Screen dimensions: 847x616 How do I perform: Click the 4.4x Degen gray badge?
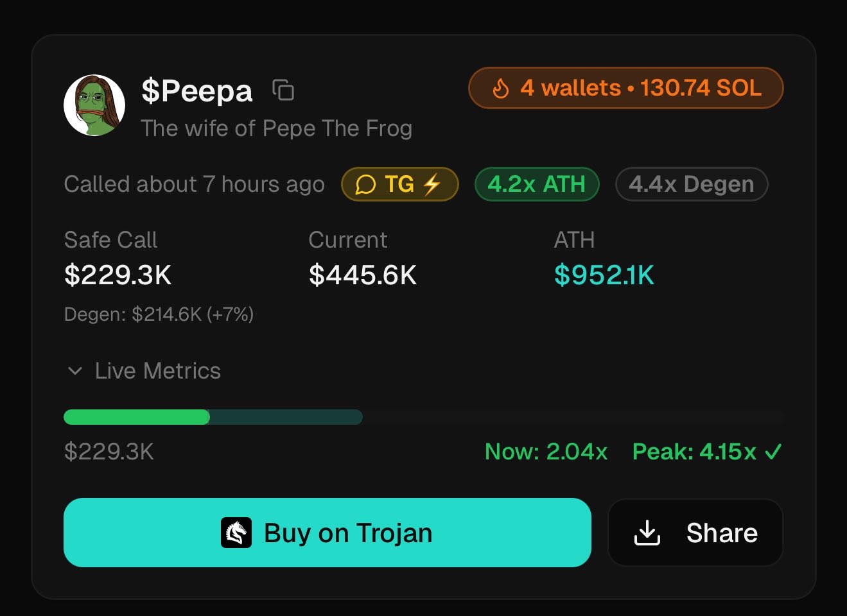[691, 185]
